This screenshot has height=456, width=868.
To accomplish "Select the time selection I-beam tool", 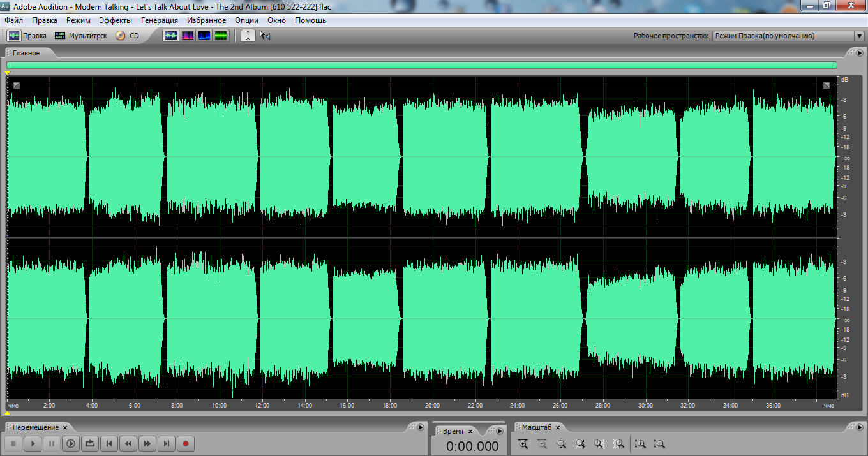I will [248, 36].
